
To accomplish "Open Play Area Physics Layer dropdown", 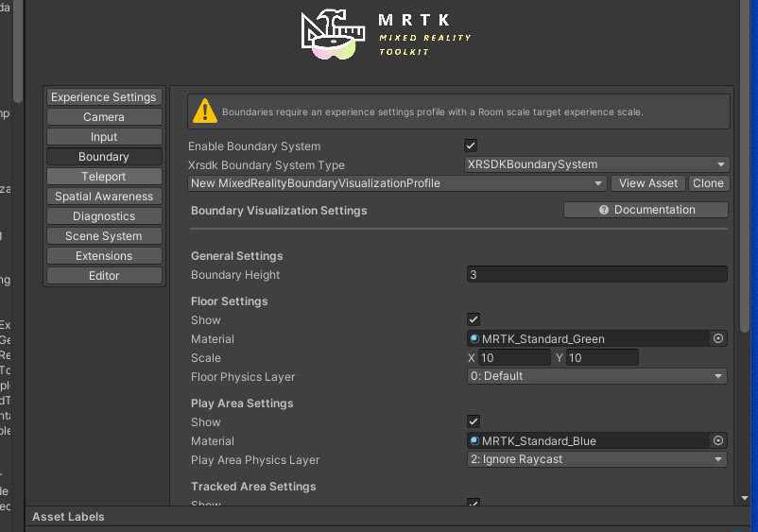I will 597,459.
